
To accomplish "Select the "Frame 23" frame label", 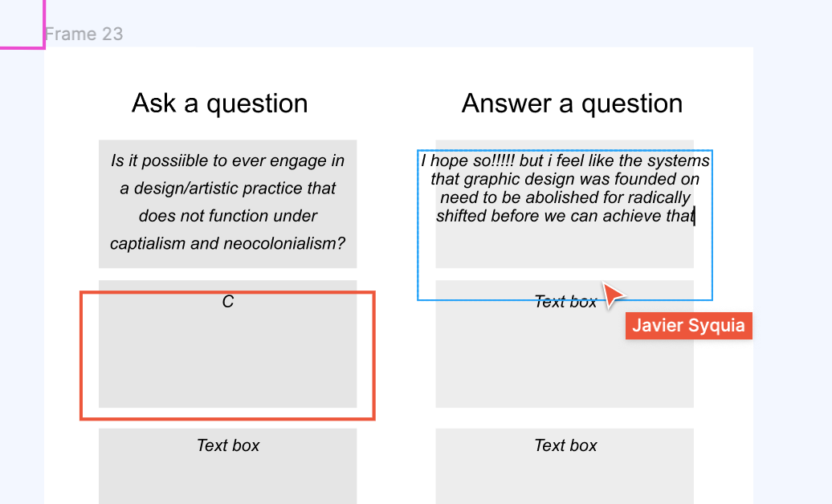I will tap(84, 34).
